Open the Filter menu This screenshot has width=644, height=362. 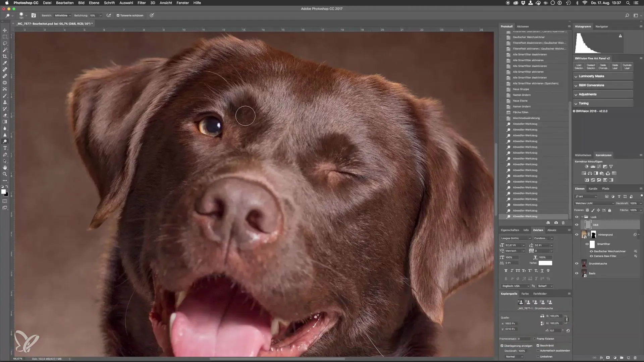coord(142,3)
